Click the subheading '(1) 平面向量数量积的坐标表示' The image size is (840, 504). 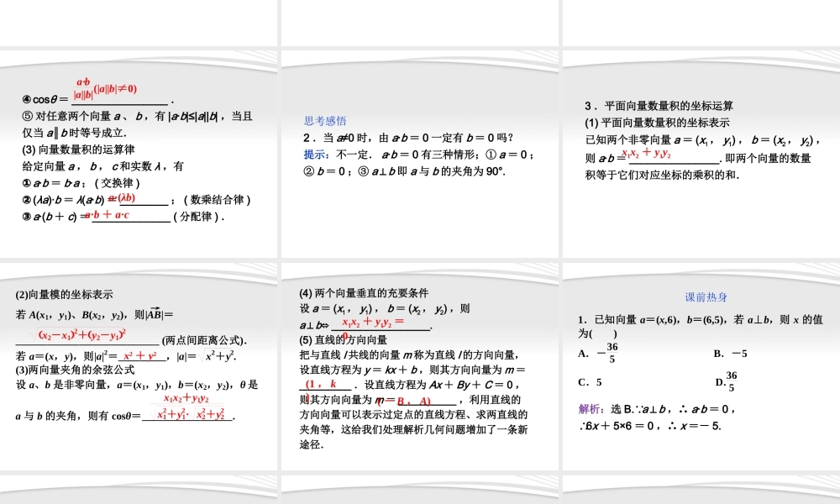(x=658, y=123)
